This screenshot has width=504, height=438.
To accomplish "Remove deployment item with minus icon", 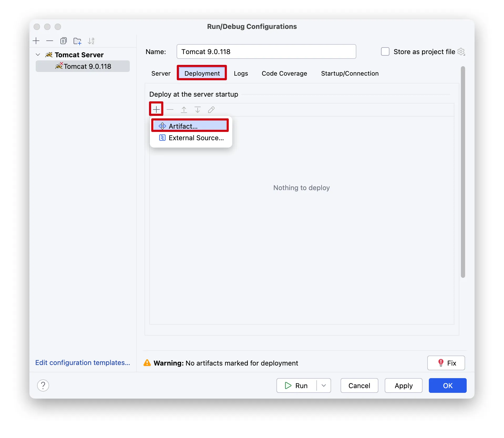I will tap(170, 109).
